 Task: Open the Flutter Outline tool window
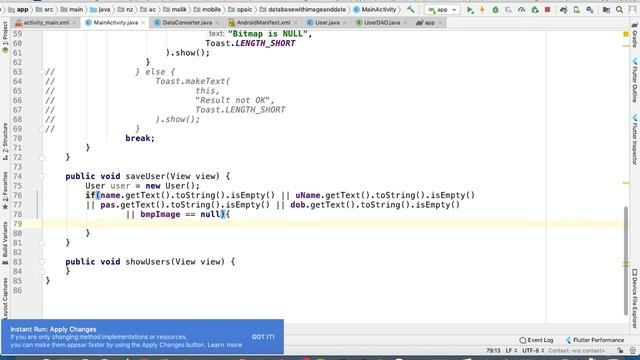pyautogui.click(x=635, y=80)
